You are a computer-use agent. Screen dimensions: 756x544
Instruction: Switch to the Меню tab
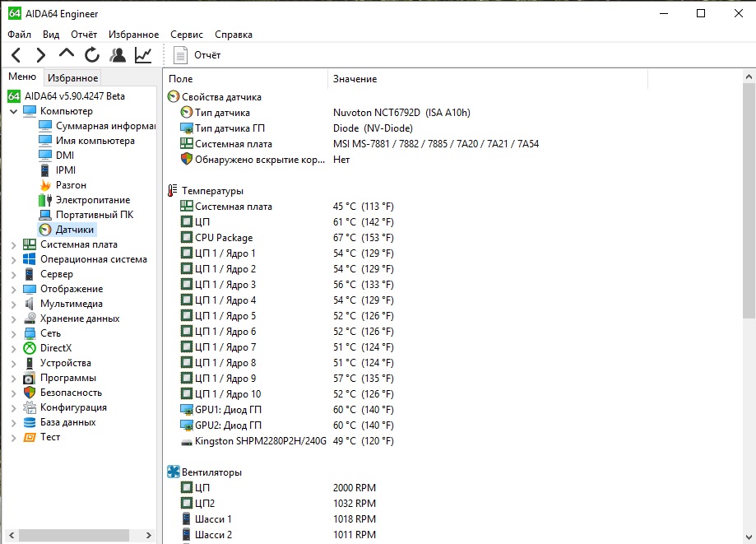pyautogui.click(x=22, y=77)
